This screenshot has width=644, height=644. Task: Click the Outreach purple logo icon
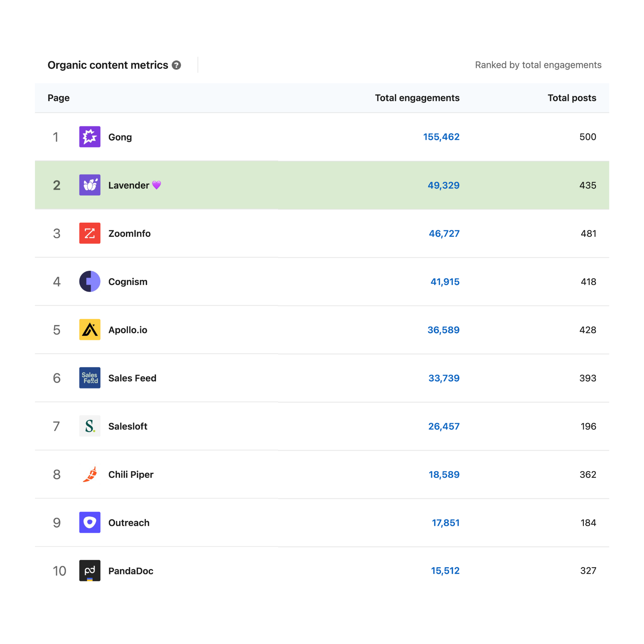click(x=89, y=522)
